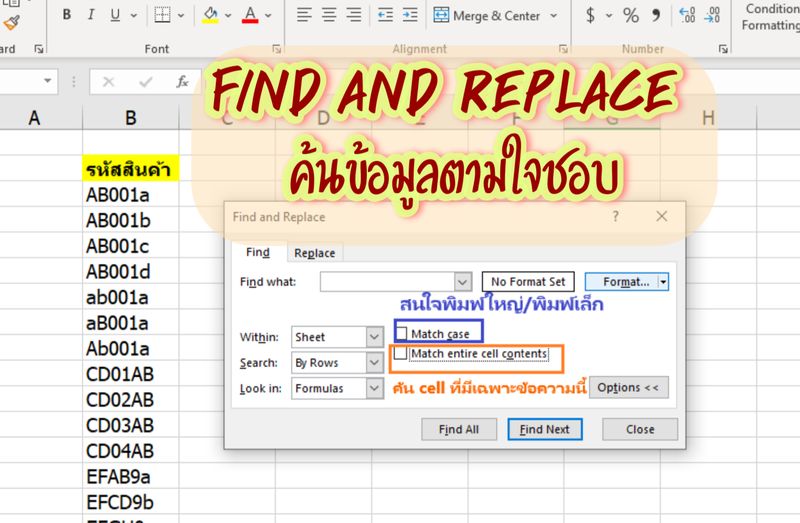Click the Borders icon
This screenshot has width=800, height=523.
click(162, 15)
